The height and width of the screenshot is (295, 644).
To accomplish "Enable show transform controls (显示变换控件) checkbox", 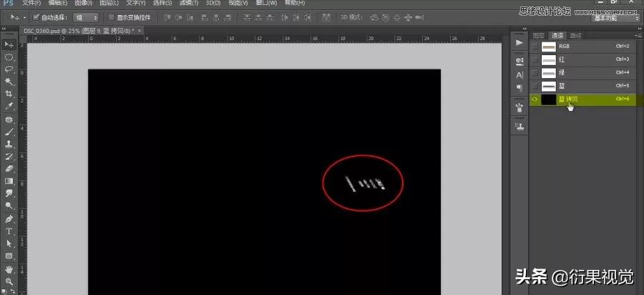I will tap(111, 16).
